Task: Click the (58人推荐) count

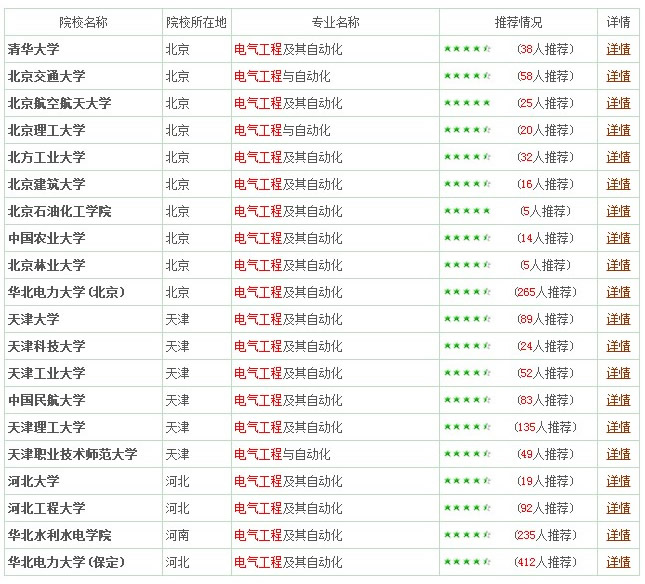Action: 545,76
